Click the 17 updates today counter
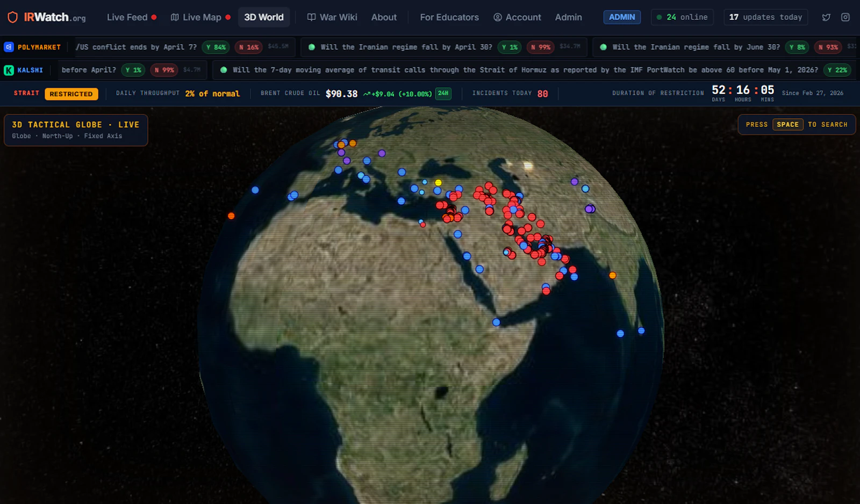This screenshot has width=860, height=504. [x=765, y=17]
